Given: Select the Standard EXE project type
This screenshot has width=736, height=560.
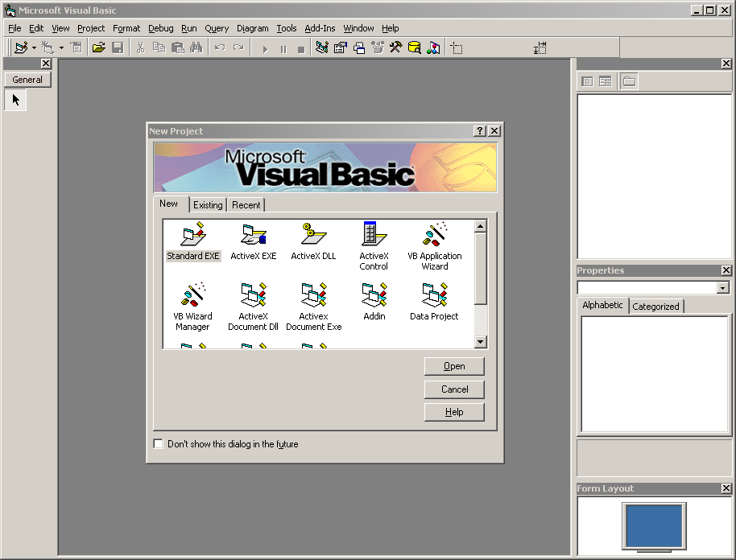Looking at the screenshot, I should point(193,241).
